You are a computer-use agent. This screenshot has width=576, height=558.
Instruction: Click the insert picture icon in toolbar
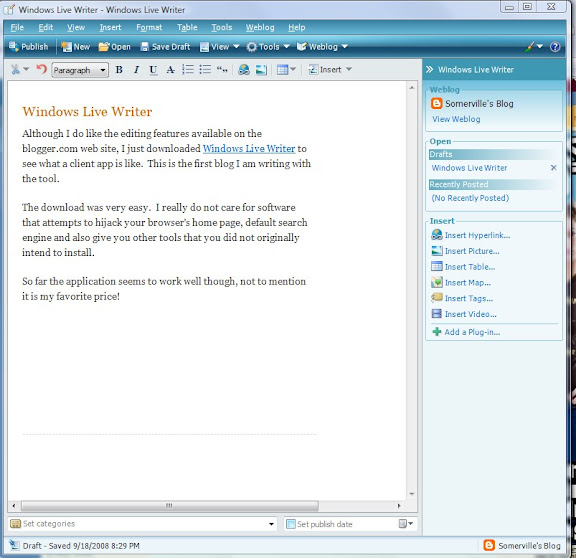(261, 69)
